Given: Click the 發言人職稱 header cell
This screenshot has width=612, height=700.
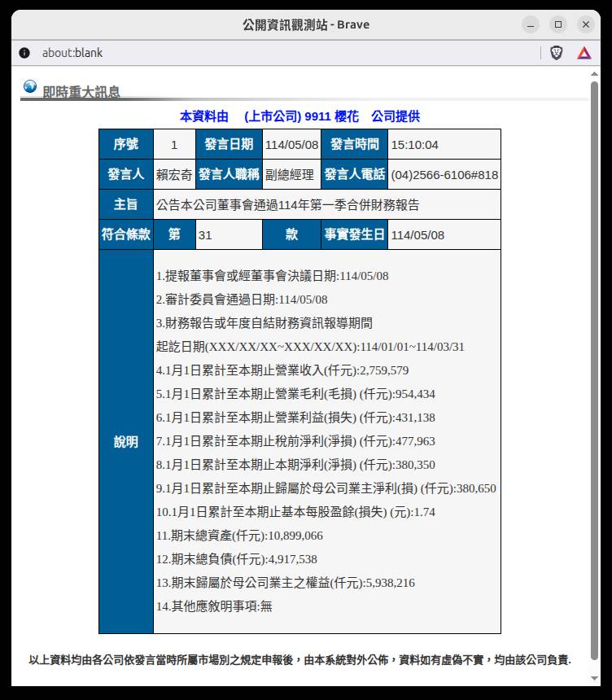Looking at the screenshot, I should point(229,174).
